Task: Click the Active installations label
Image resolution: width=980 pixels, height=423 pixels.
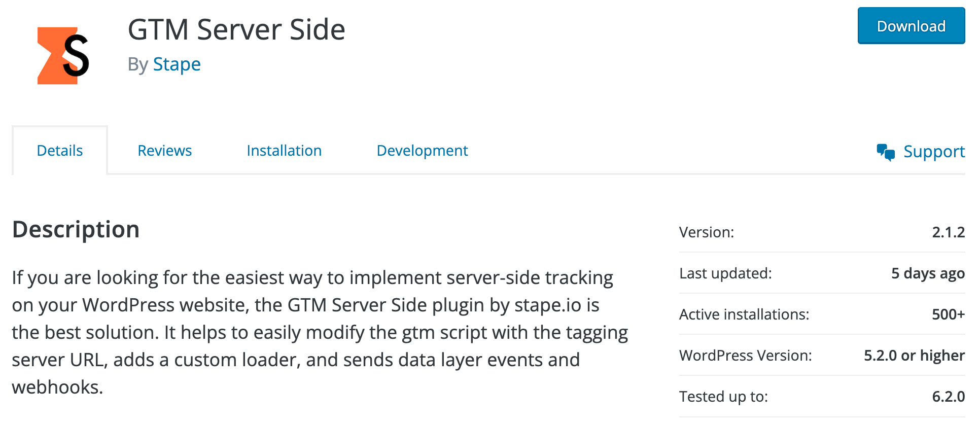Action: 744,314
